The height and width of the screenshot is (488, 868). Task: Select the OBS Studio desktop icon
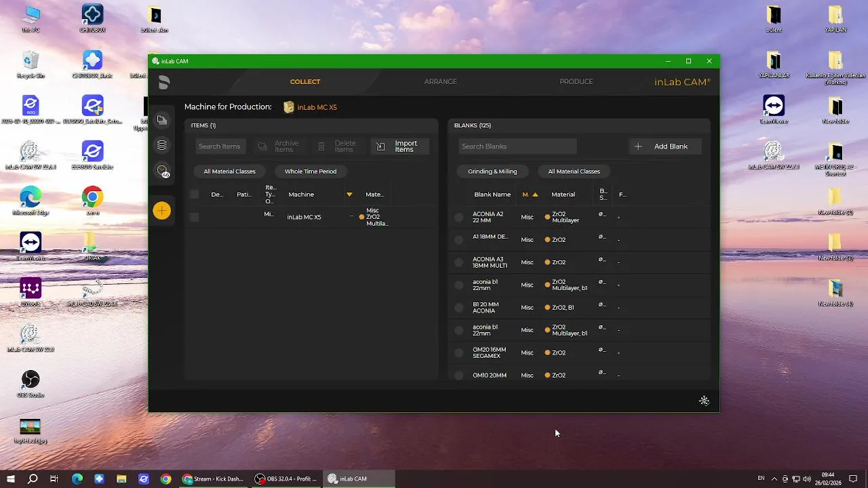coord(31,382)
